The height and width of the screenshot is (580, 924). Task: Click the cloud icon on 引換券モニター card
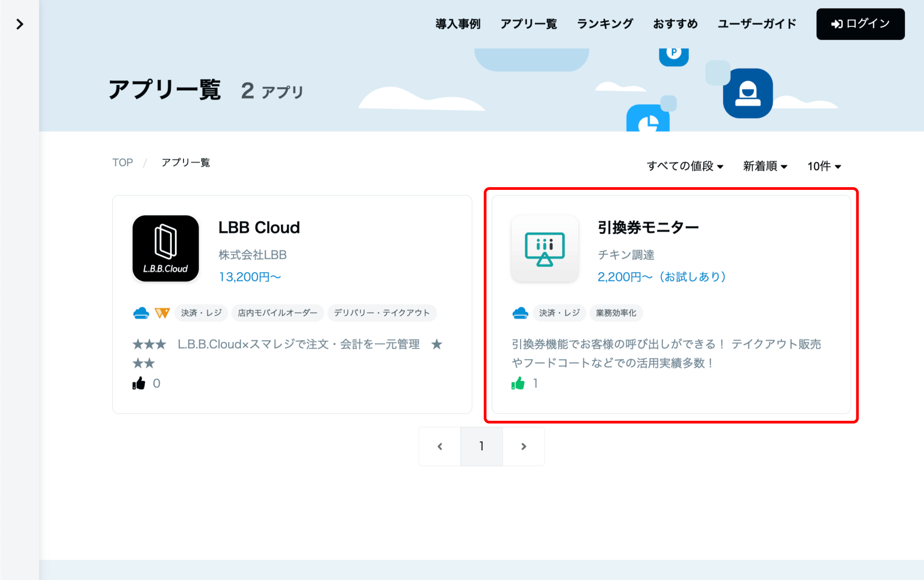[520, 313]
